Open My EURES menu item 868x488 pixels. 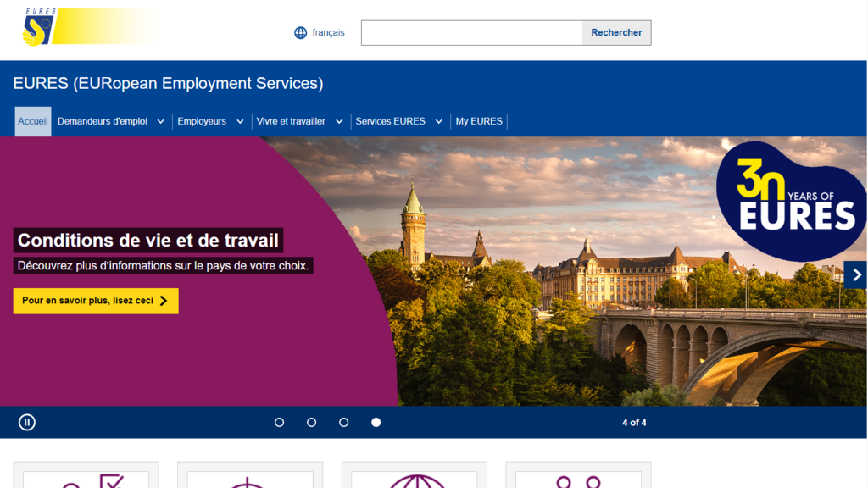coord(479,121)
